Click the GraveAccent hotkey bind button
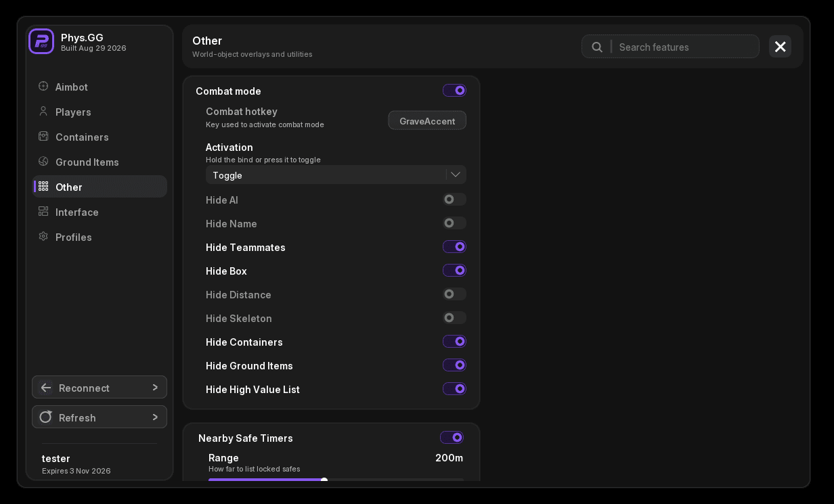Screen dimensions: 834x504 (427, 120)
